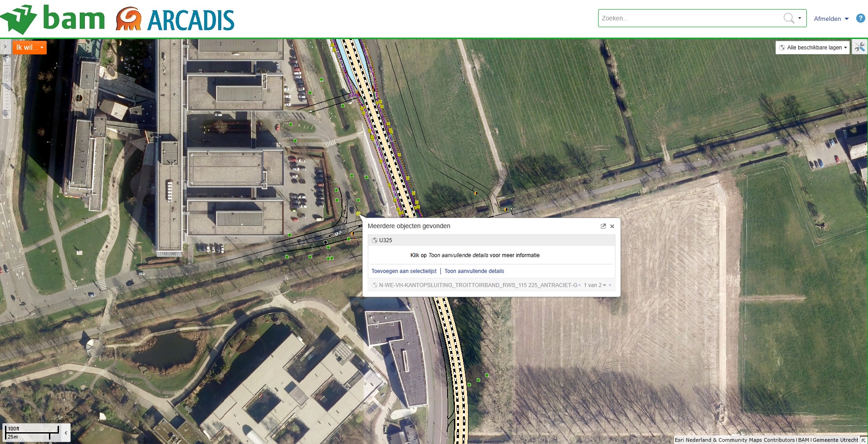Viewport: 868px width, 444px height.
Task: Pop out the results window to a panel
Action: click(603, 226)
